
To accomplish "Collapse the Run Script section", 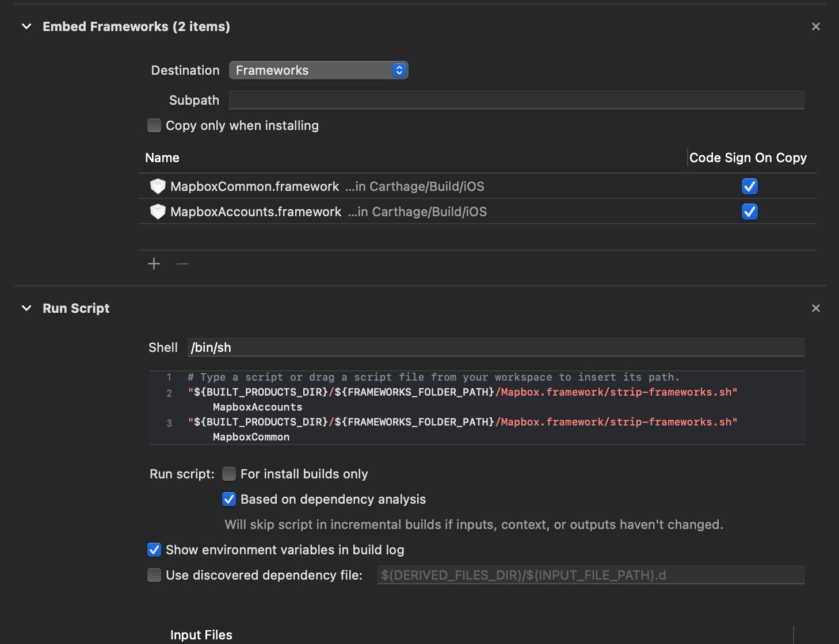I will [x=26, y=308].
